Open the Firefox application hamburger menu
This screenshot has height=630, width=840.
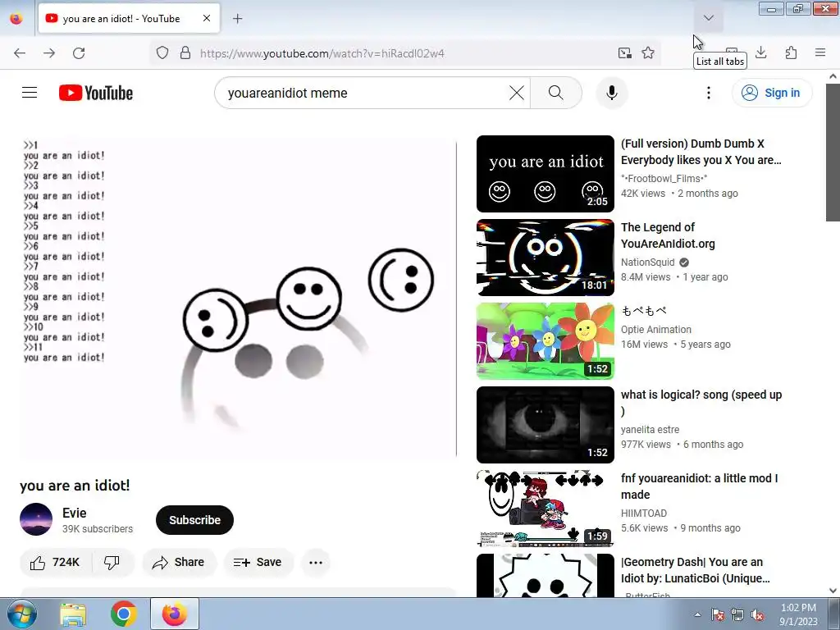[820, 52]
